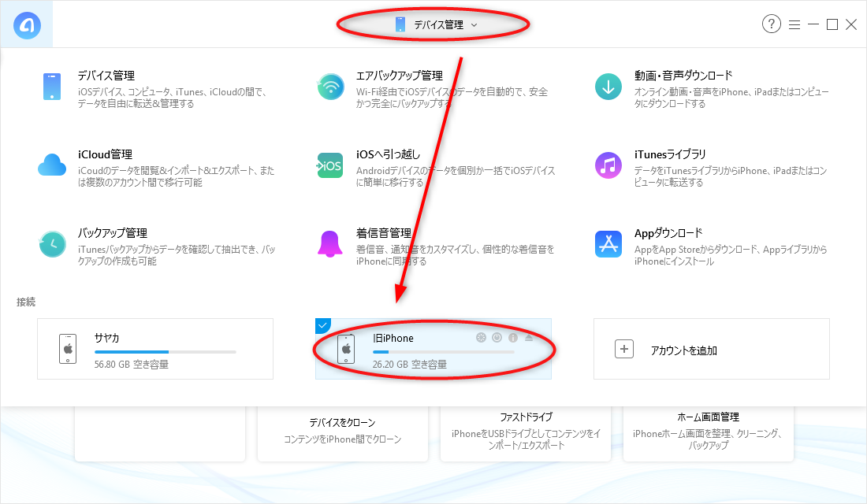Open デバイスをクローン card
This screenshot has width=867, height=504.
[343, 434]
